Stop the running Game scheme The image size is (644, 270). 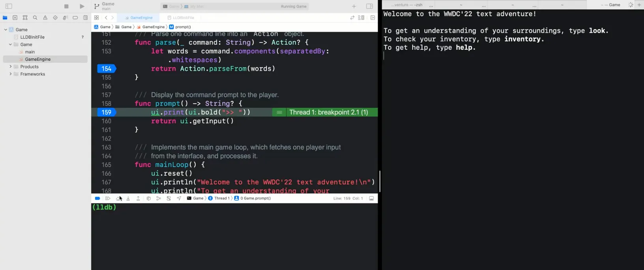(x=66, y=6)
